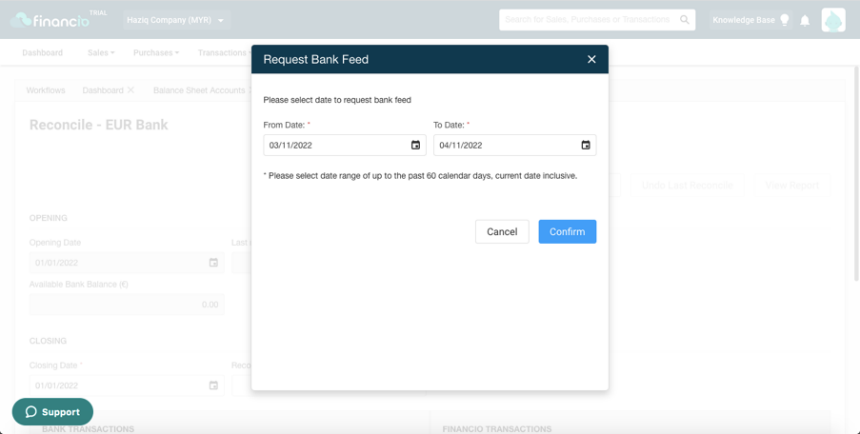Click the To Date input field
This screenshot has height=434, width=860.
click(x=514, y=145)
